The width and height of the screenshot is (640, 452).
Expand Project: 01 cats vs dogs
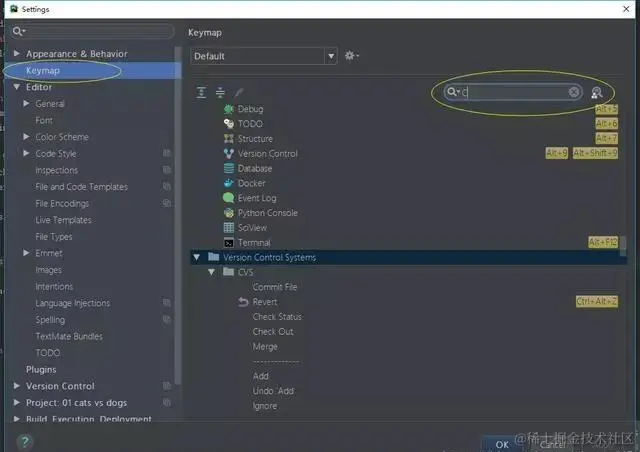(17, 402)
